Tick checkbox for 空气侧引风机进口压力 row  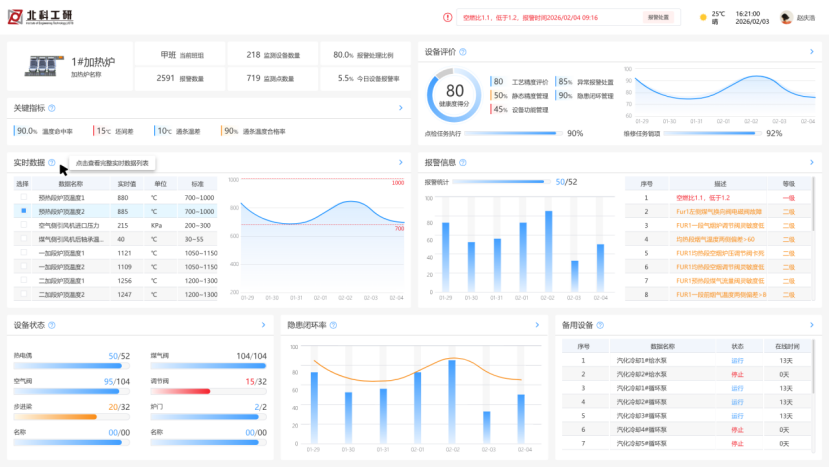(x=23, y=226)
